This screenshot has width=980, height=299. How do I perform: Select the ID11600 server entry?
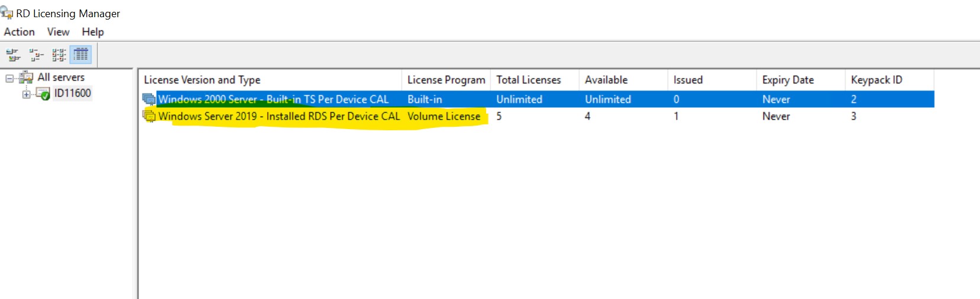click(x=73, y=93)
